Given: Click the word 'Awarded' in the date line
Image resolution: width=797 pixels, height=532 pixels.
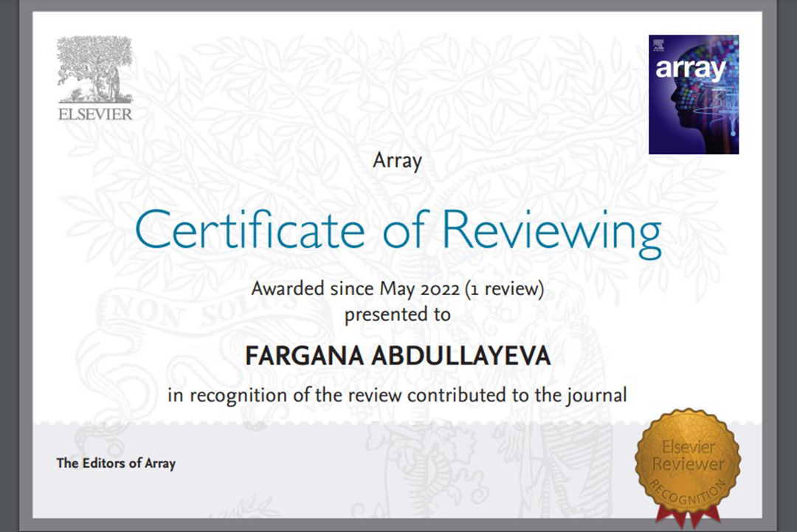Looking at the screenshot, I should (287, 288).
